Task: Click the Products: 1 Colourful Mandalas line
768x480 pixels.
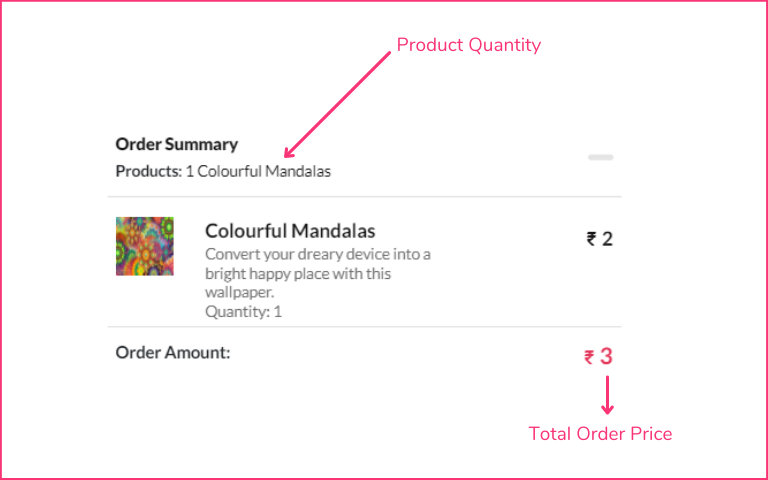Action: (223, 171)
